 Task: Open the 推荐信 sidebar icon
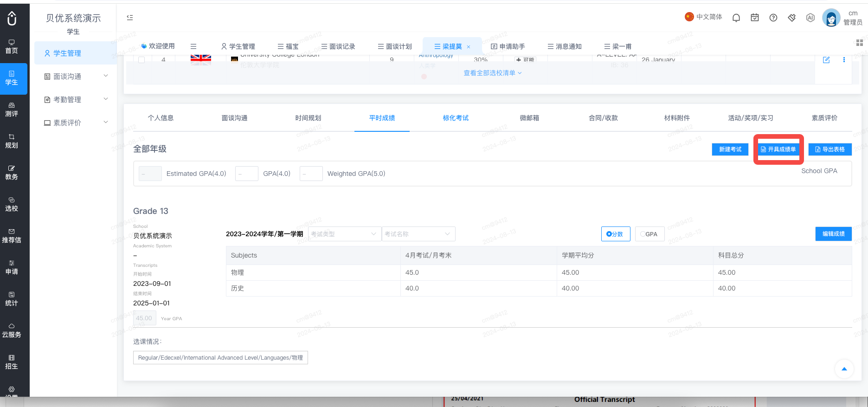(x=12, y=236)
